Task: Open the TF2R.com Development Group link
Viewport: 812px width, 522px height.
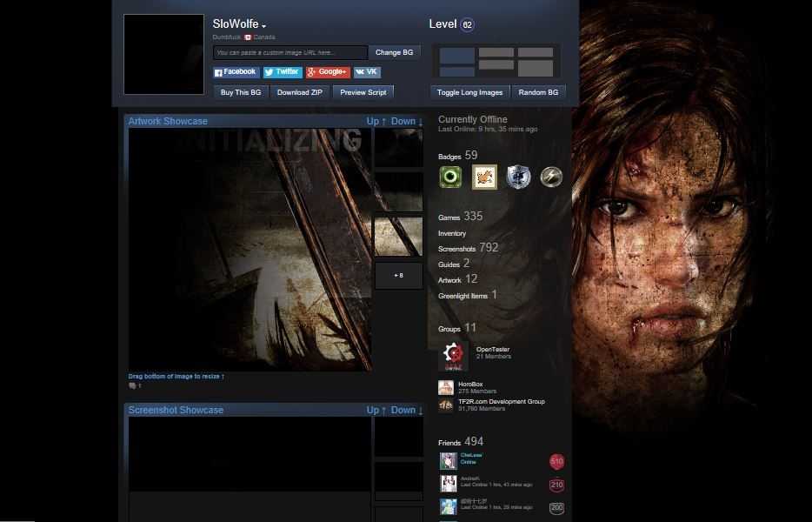Action: coord(502,401)
